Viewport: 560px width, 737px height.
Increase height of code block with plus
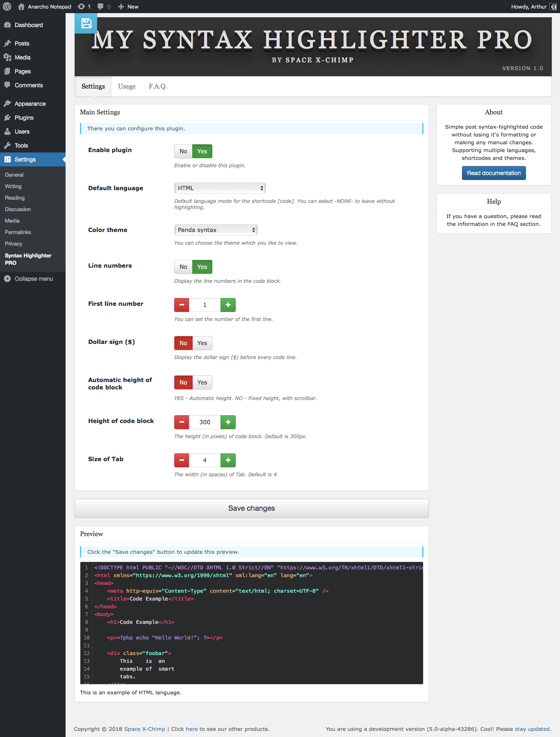click(x=228, y=422)
